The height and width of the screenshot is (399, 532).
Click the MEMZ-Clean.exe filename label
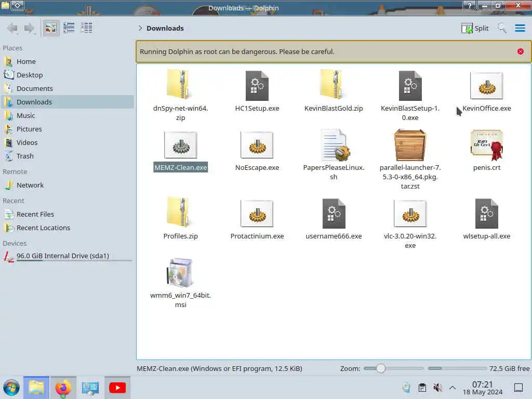click(180, 167)
